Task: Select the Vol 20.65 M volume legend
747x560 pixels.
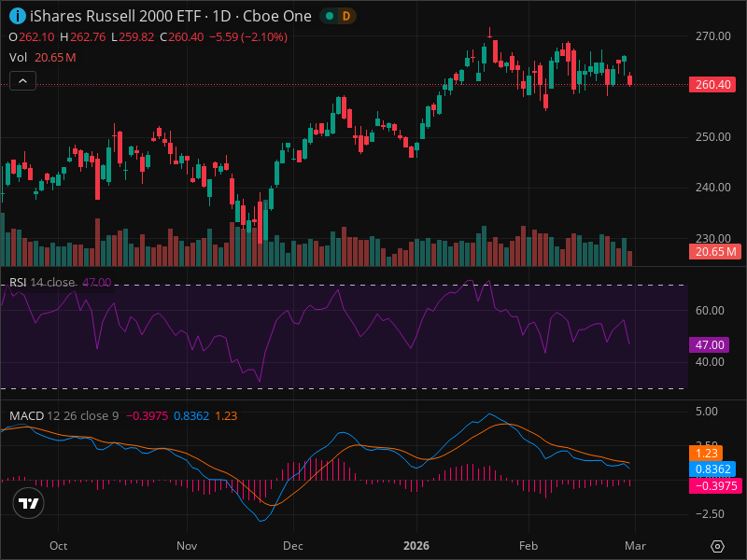Action: 42,58
